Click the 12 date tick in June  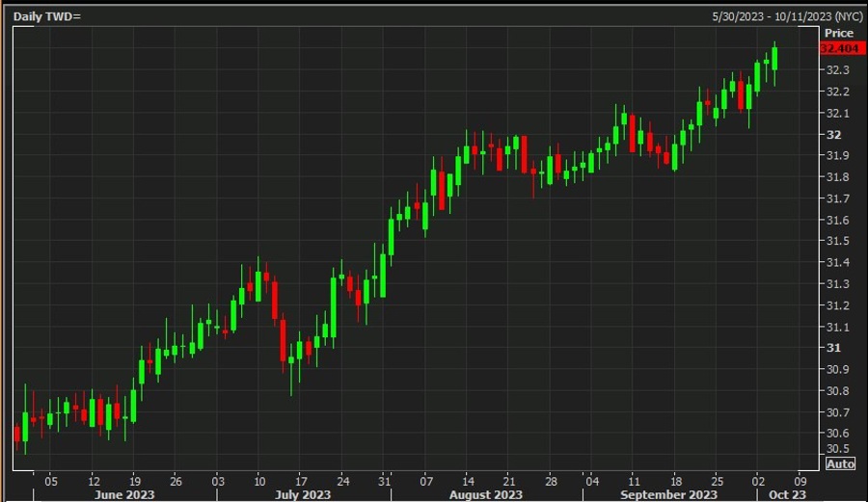click(95, 482)
